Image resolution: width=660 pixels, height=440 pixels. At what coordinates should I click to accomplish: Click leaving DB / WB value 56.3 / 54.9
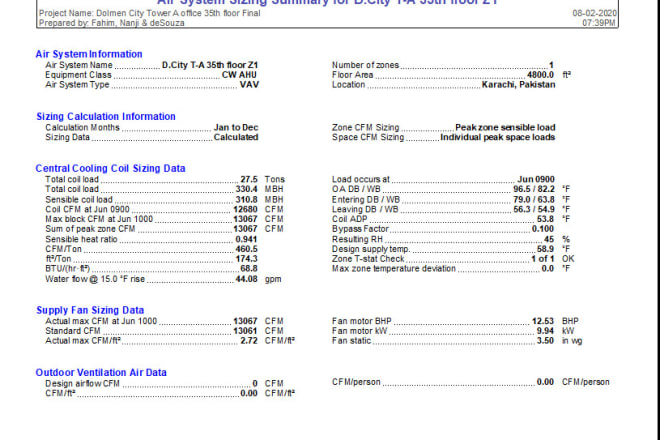[534, 209]
